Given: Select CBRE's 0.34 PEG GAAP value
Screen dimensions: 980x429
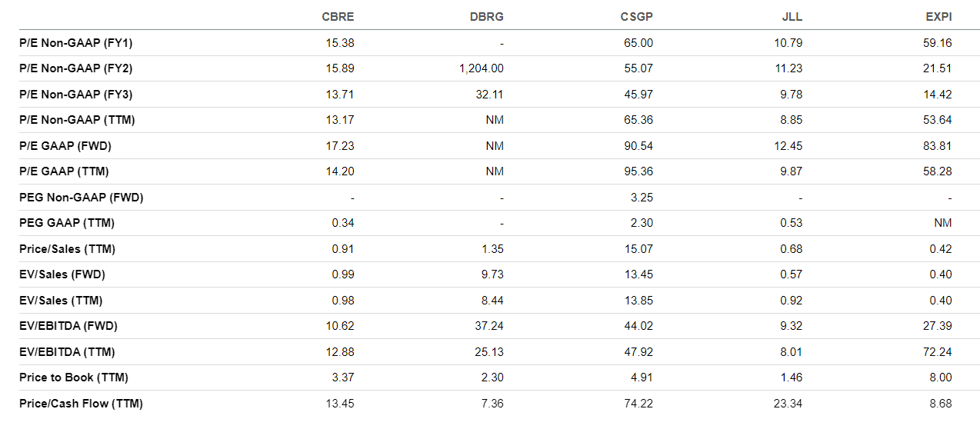Looking at the screenshot, I should pos(343,223).
